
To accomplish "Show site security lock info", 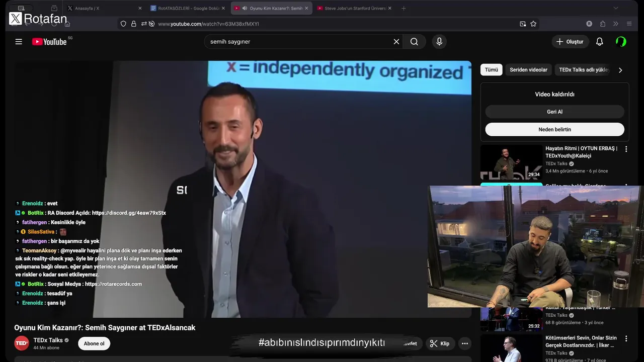I will point(133,24).
